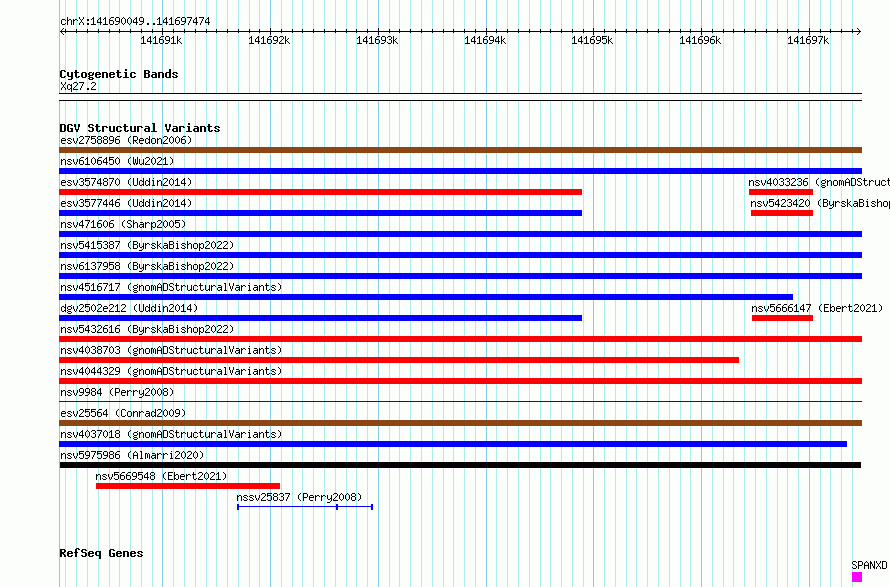Click the nssv25837 (Perry2008) label

299,497
